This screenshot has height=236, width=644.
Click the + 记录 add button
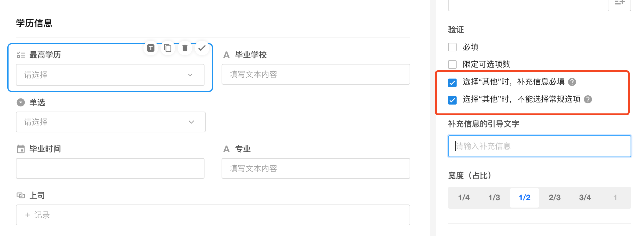(x=37, y=215)
